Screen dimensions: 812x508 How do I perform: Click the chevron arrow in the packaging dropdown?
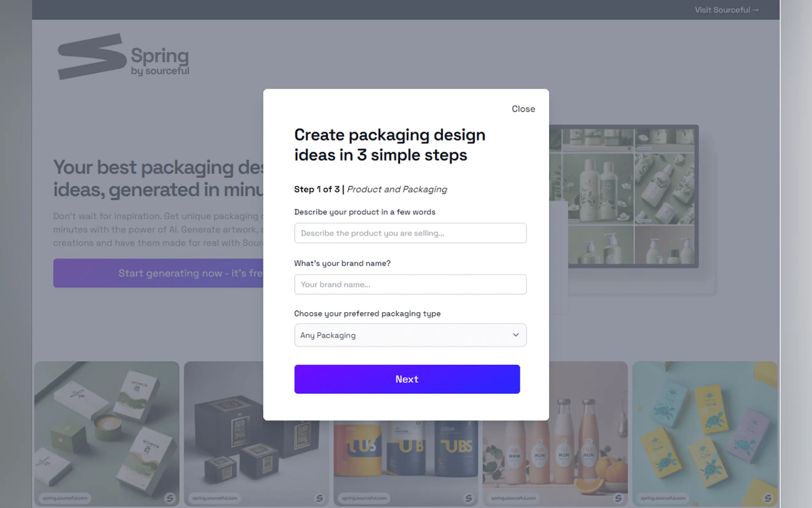tap(516, 335)
